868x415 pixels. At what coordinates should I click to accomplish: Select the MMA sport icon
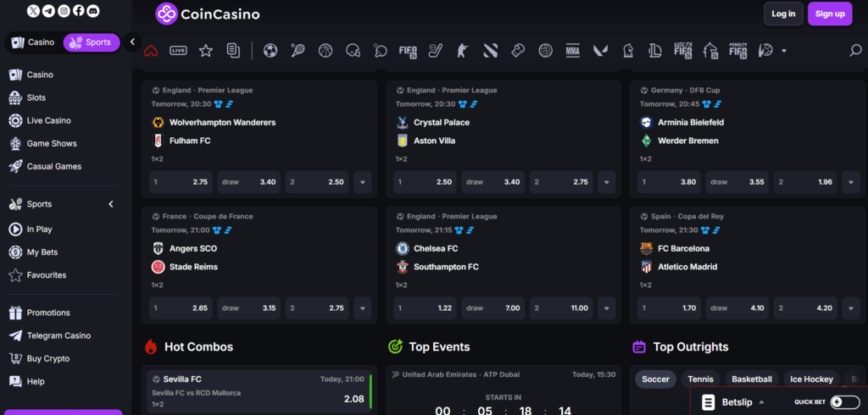point(573,51)
